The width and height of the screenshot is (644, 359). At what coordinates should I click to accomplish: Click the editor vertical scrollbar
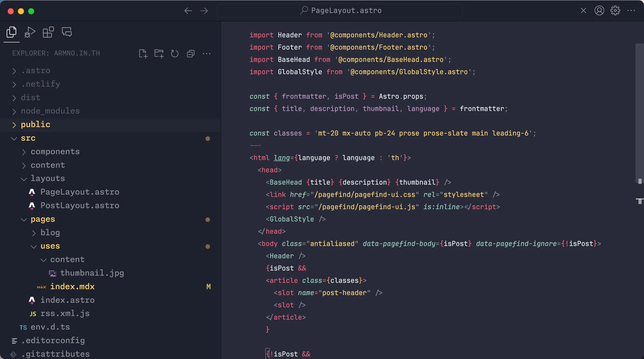click(x=639, y=113)
